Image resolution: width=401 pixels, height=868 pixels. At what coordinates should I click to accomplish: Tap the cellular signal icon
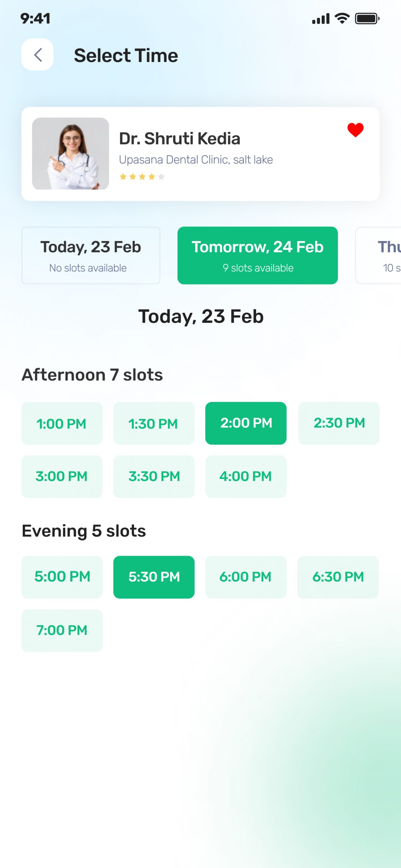pos(321,19)
